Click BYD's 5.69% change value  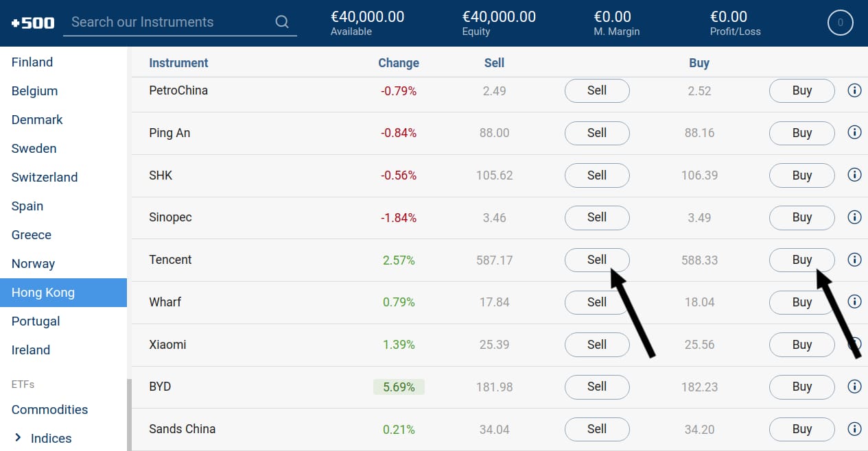point(399,387)
